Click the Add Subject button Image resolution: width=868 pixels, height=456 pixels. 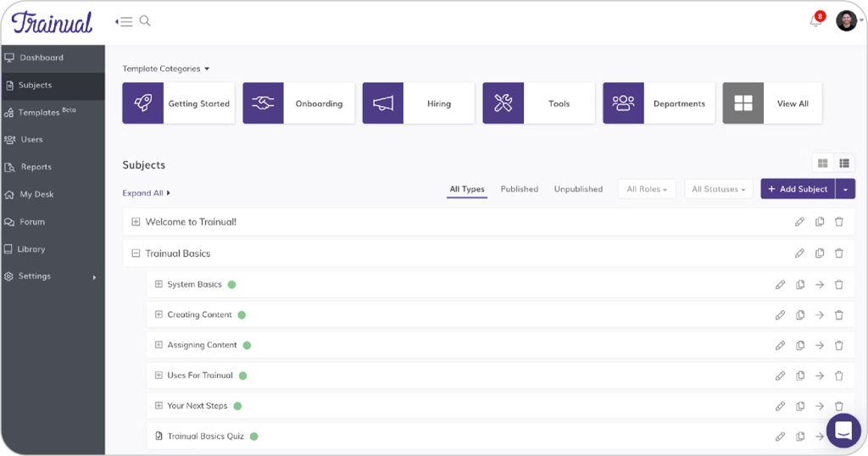(798, 189)
